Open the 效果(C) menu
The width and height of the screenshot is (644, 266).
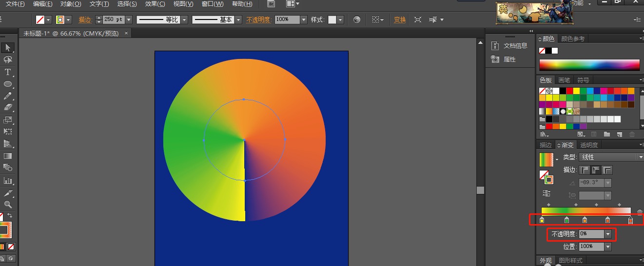click(155, 4)
